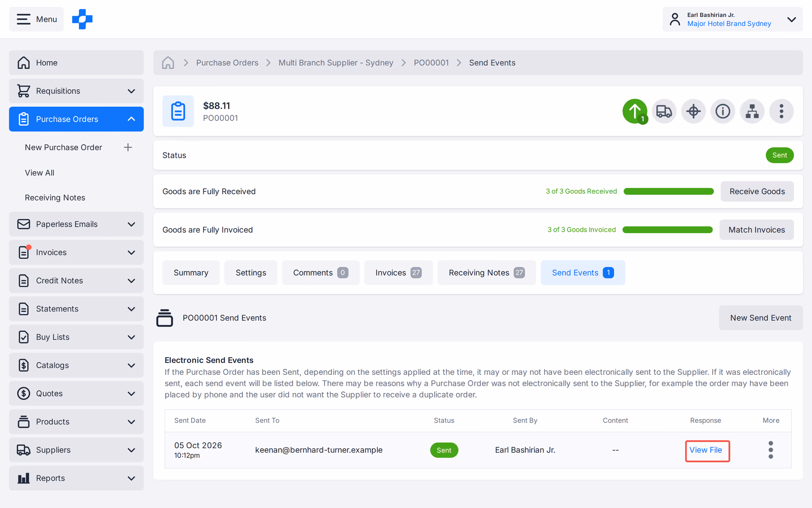Select View All under Purchase Orders
812x508 pixels.
click(40, 173)
